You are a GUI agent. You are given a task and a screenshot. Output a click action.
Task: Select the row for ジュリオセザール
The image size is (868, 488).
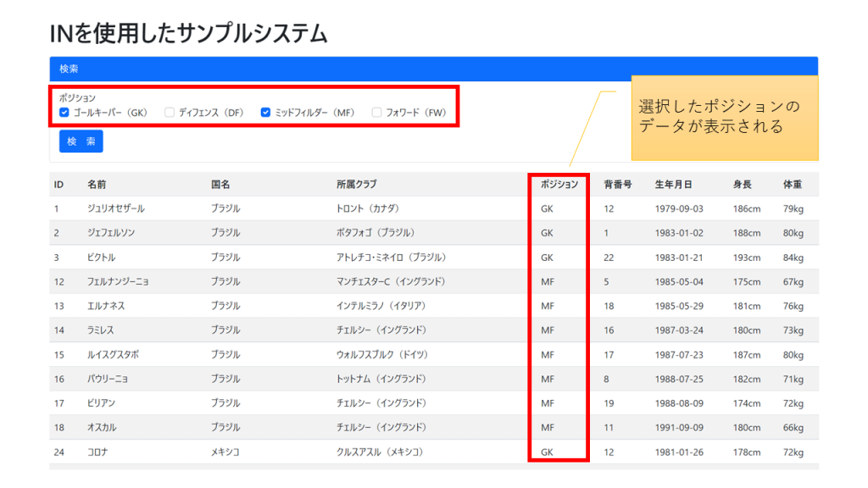click(254, 208)
